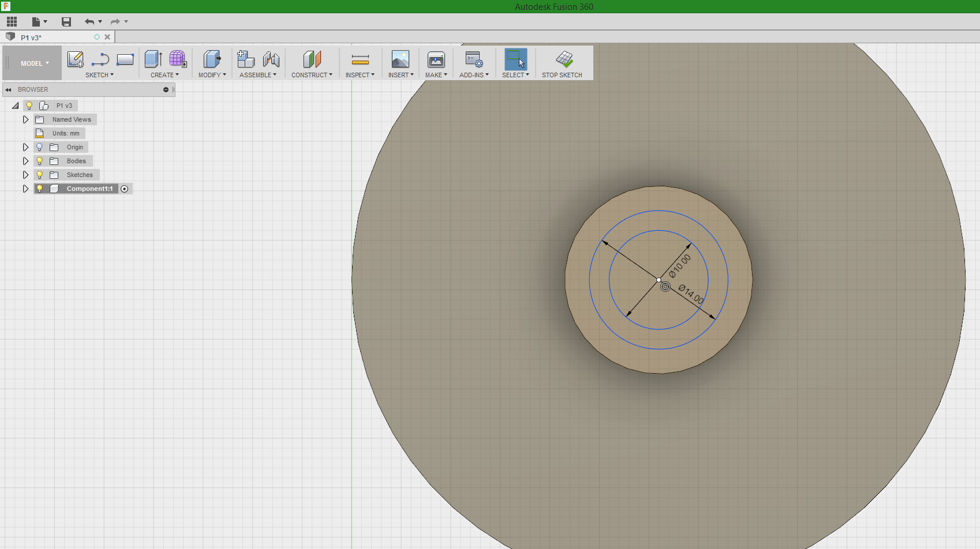This screenshot has height=549, width=980.
Task: Select the Create Sketch tool
Action: click(76, 59)
